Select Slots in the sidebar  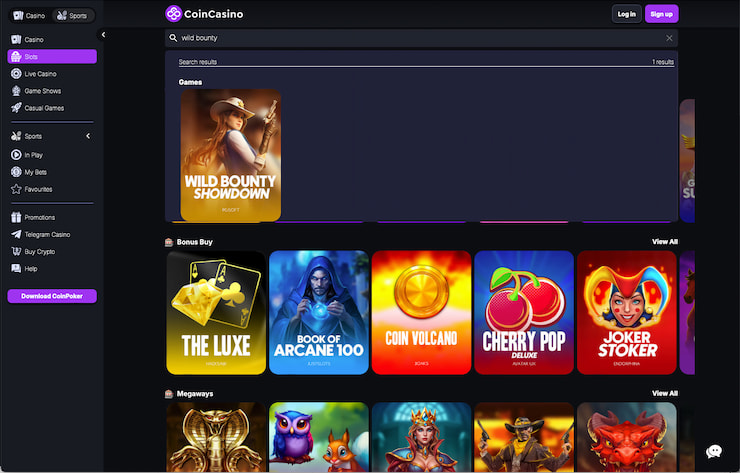52,57
